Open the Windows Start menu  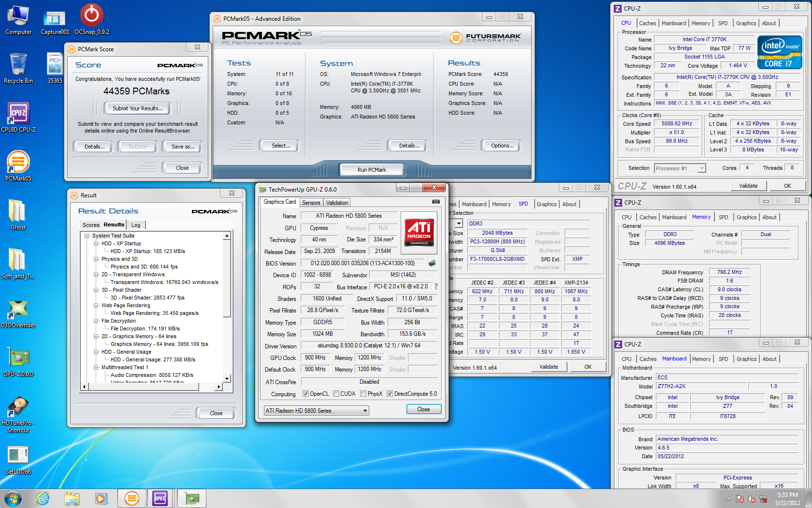13,498
